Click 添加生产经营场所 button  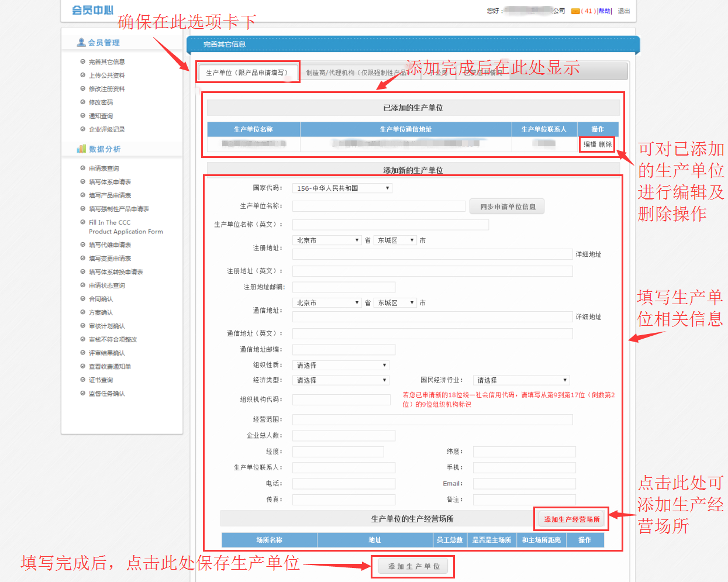pyautogui.click(x=571, y=519)
